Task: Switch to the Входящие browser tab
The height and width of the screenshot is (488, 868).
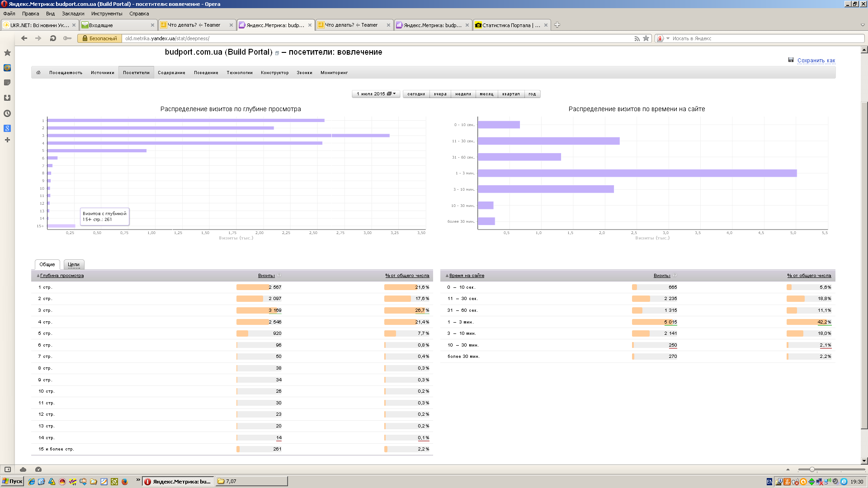Action: tap(118, 25)
